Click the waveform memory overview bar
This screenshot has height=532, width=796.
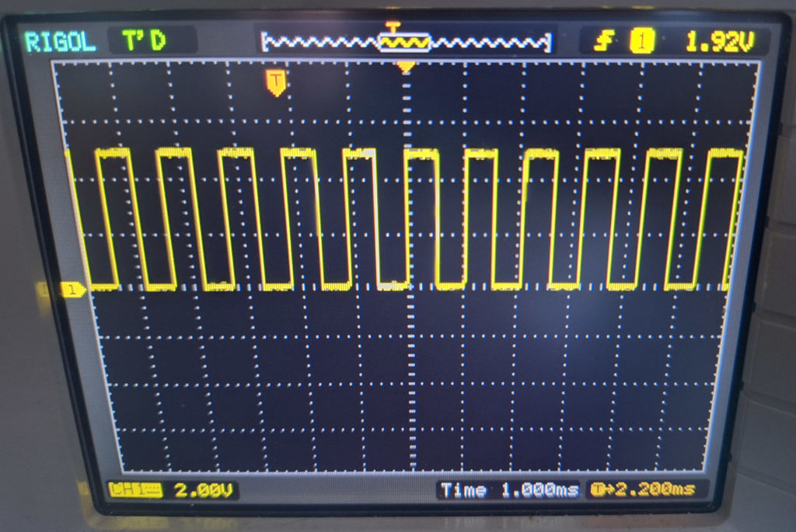tap(406, 42)
